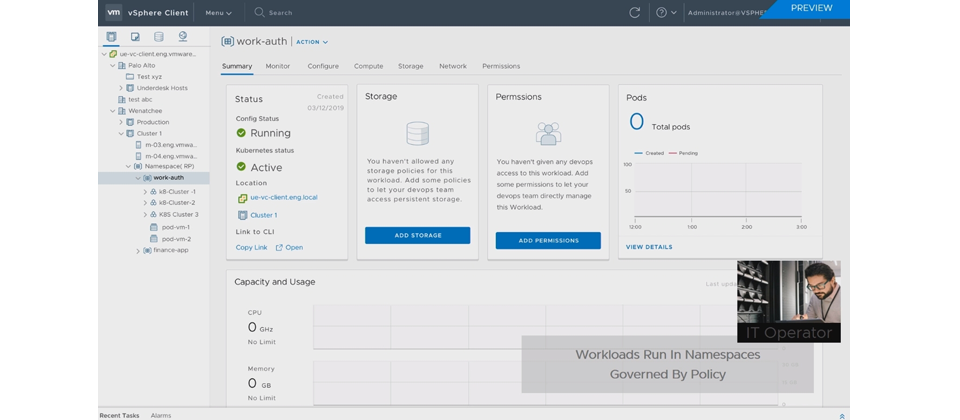Click the Storage card database icon
The height and width of the screenshot is (420, 960).
click(418, 133)
